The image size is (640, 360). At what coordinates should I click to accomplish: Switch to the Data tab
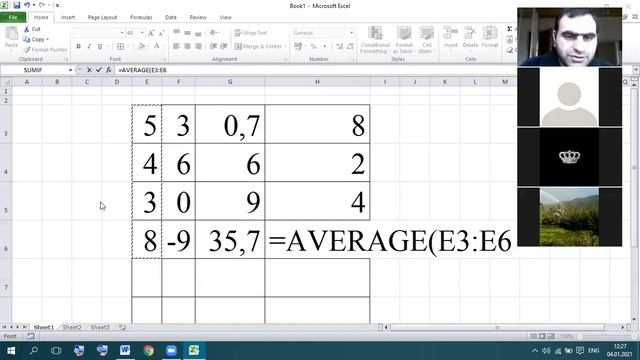click(x=171, y=17)
